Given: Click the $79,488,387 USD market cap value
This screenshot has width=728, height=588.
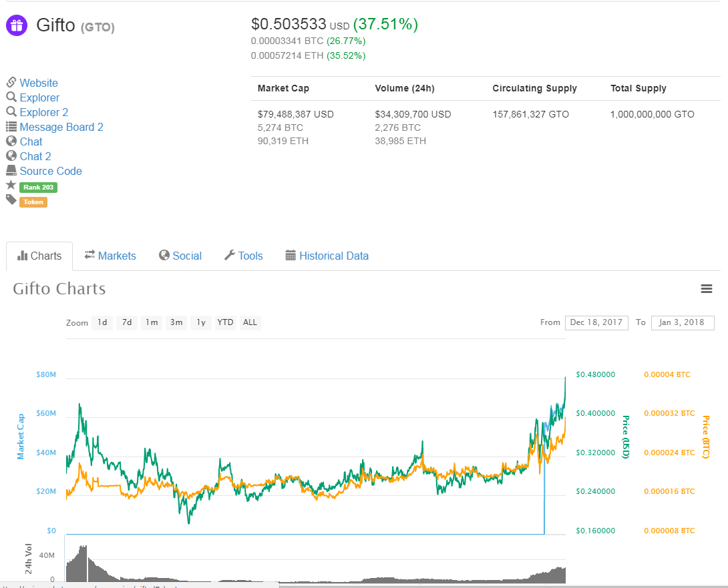Looking at the screenshot, I should coord(296,114).
